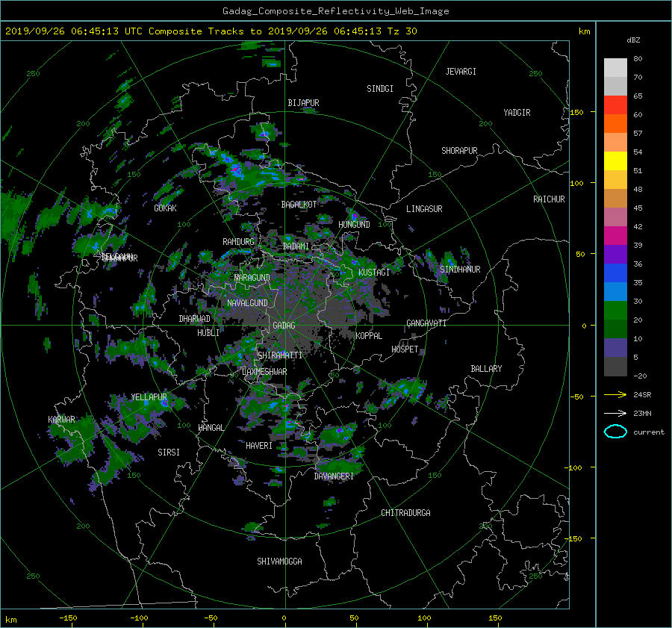Click the KARWAR city label
This screenshot has width=672, height=628.
(61, 420)
